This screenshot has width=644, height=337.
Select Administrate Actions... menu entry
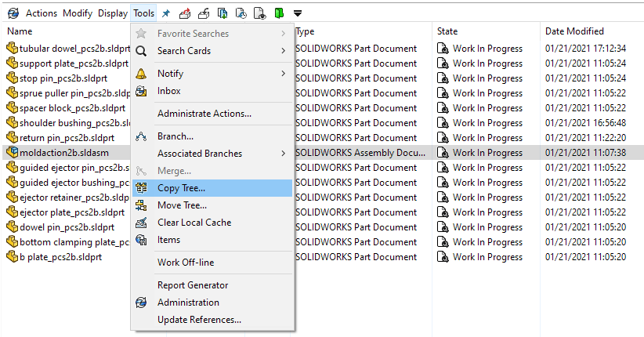(212, 114)
